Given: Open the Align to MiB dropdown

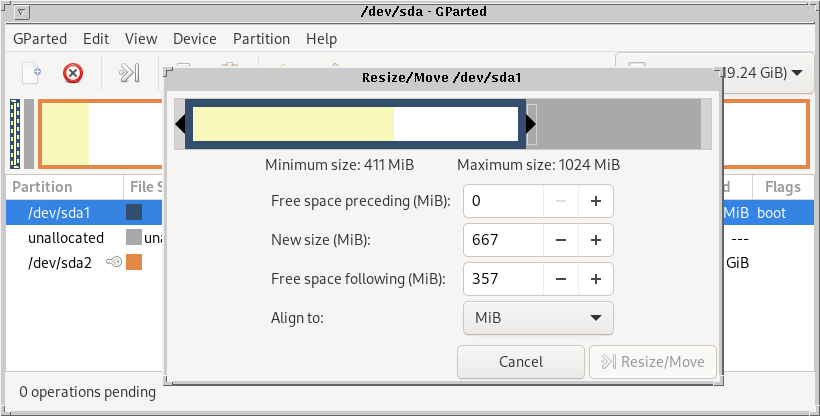Looking at the screenshot, I should tap(538, 318).
